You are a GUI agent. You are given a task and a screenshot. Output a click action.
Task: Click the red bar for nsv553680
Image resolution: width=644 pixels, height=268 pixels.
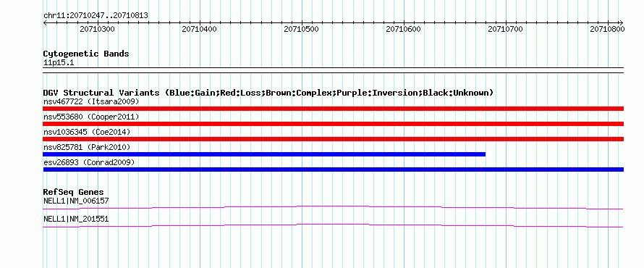(x=333, y=124)
